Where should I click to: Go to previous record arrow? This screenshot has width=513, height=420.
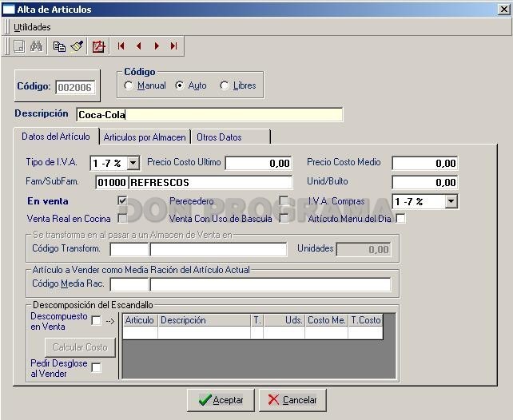pyautogui.click(x=139, y=46)
